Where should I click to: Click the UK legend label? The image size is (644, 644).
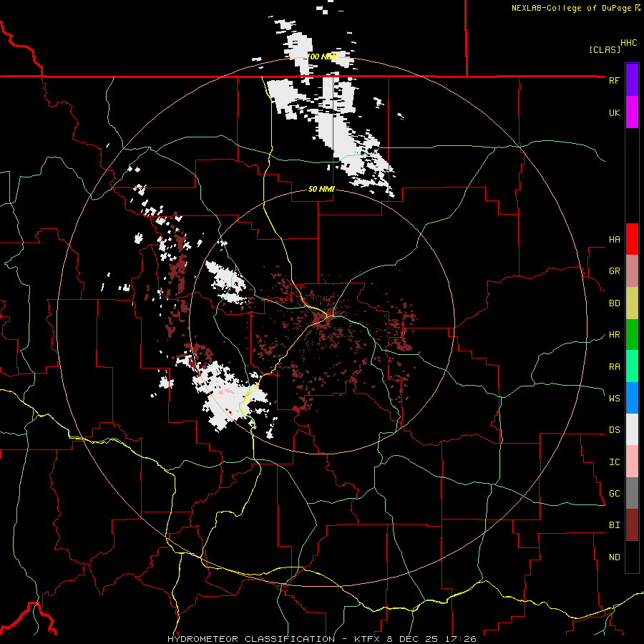614,112
